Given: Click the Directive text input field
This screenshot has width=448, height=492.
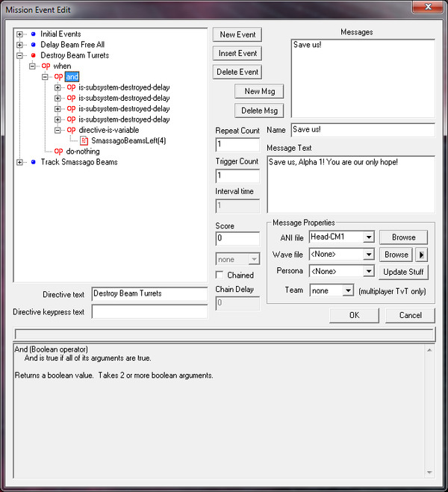Looking at the screenshot, I should tap(149, 293).
